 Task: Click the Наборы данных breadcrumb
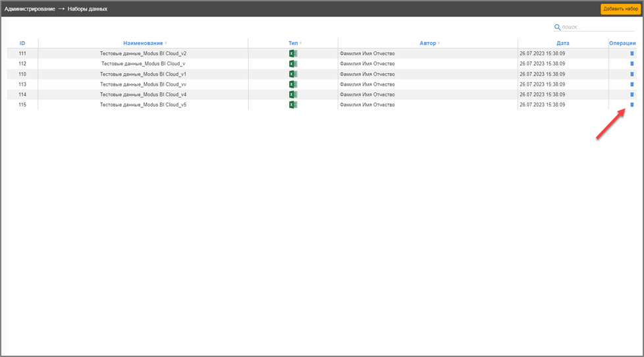pyautogui.click(x=87, y=9)
